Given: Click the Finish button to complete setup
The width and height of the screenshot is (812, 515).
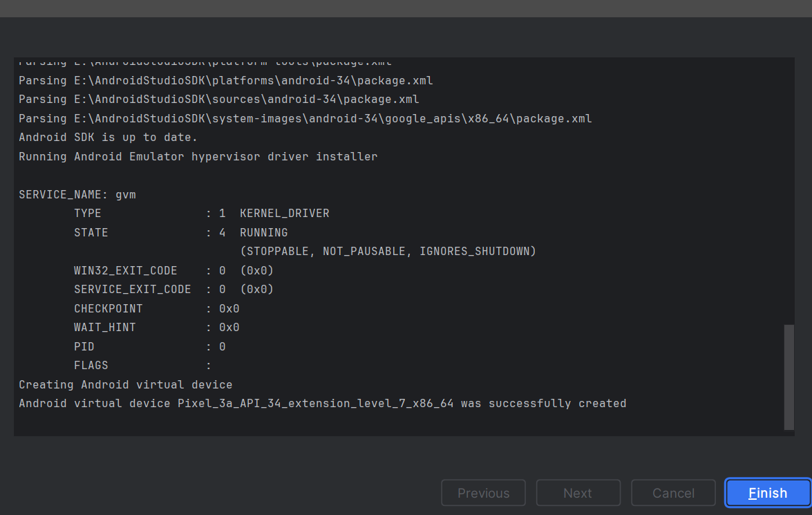Looking at the screenshot, I should click(767, 493).
